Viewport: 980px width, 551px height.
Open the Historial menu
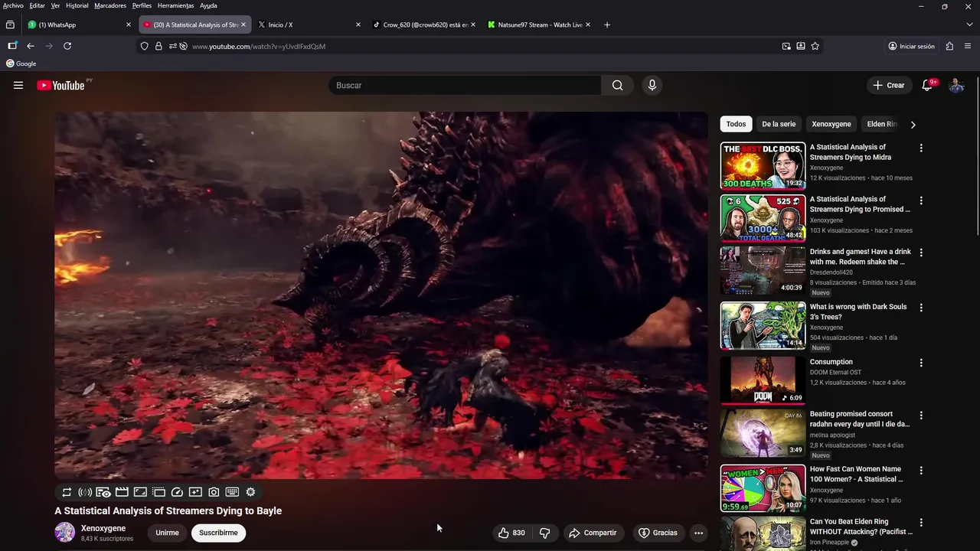tap(77, 5)
